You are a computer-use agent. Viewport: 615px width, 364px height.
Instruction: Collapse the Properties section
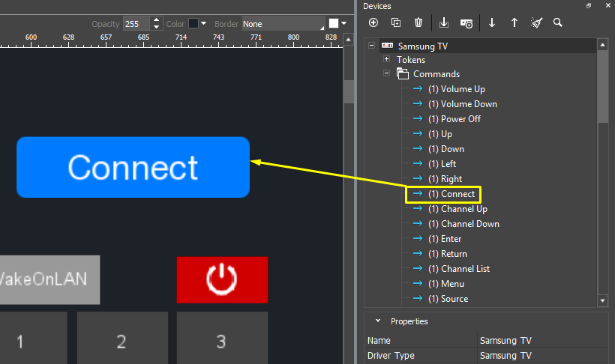tap(377, 321)
